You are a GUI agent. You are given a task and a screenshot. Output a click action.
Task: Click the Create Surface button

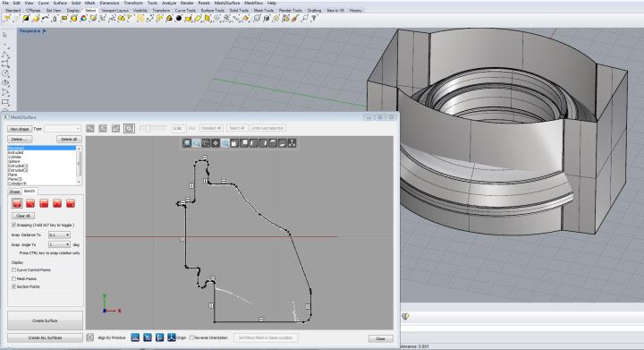click(x=45, y=320)
